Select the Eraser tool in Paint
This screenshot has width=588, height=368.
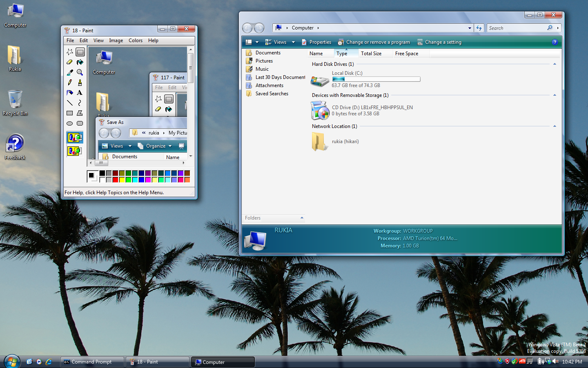point(70,62)
